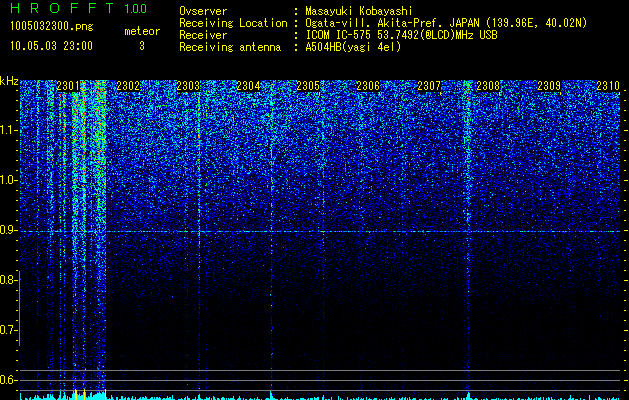Click the 0.9 kHz axis label
This screenshot has width=629, height=400.
(8, 230)
